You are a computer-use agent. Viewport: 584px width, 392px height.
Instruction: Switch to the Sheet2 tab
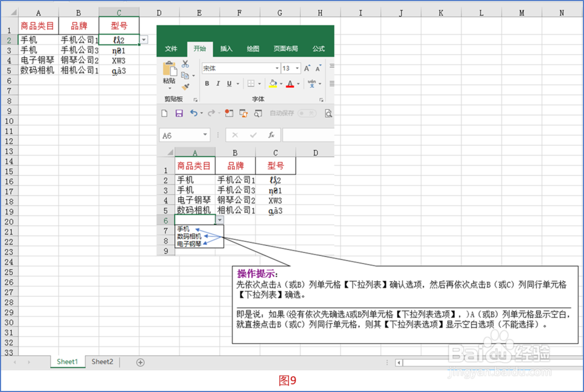(x=102, y=362)
